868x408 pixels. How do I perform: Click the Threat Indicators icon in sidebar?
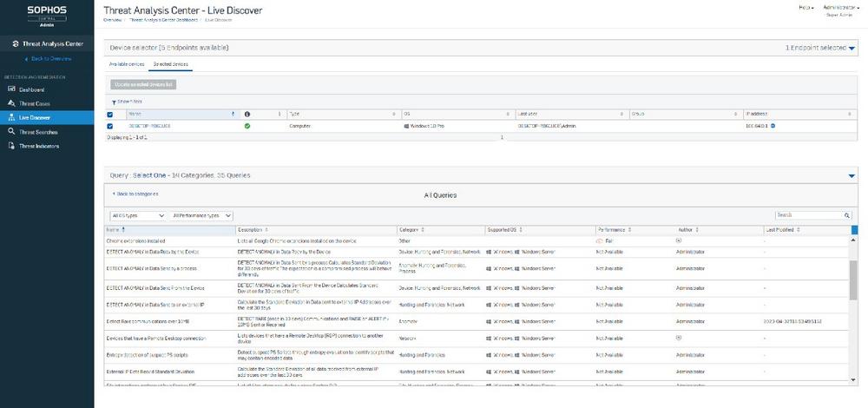(12, 146)
